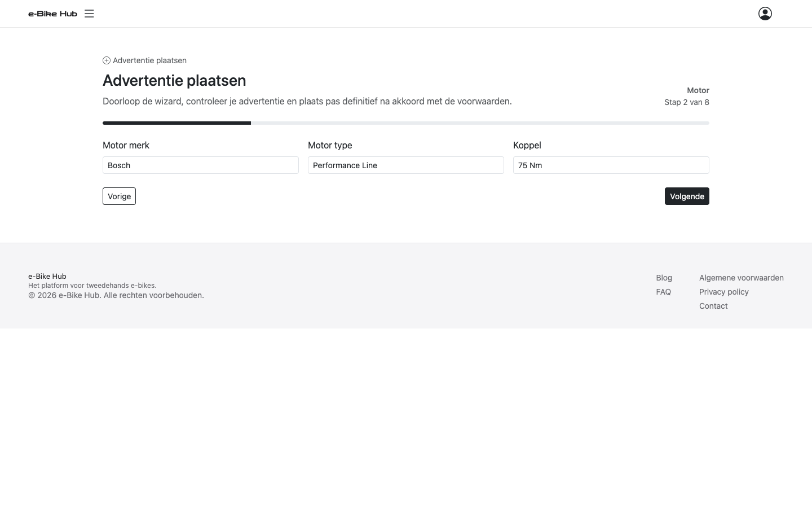The width and height of the screenshot is (812, 508).
Task: Open Algemene voorwaarden footer link
Action: [742, 278]
